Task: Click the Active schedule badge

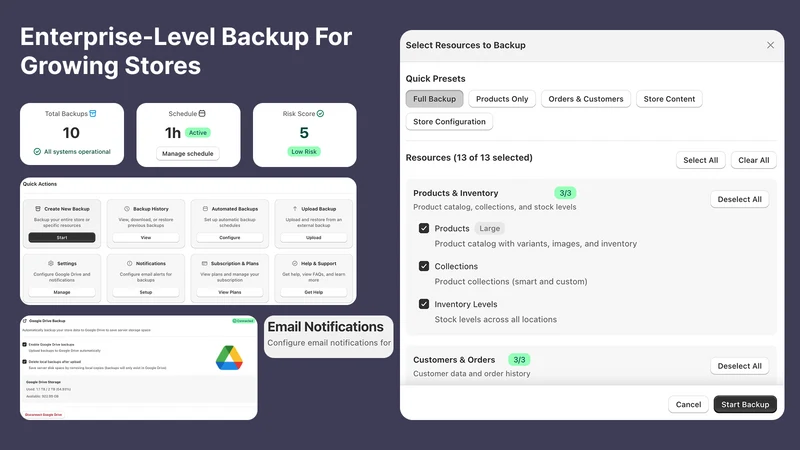Action: point(198,133)
